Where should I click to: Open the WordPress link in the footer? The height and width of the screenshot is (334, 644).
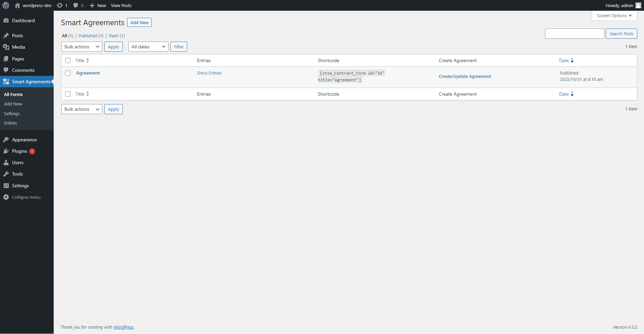coord(123,327)
